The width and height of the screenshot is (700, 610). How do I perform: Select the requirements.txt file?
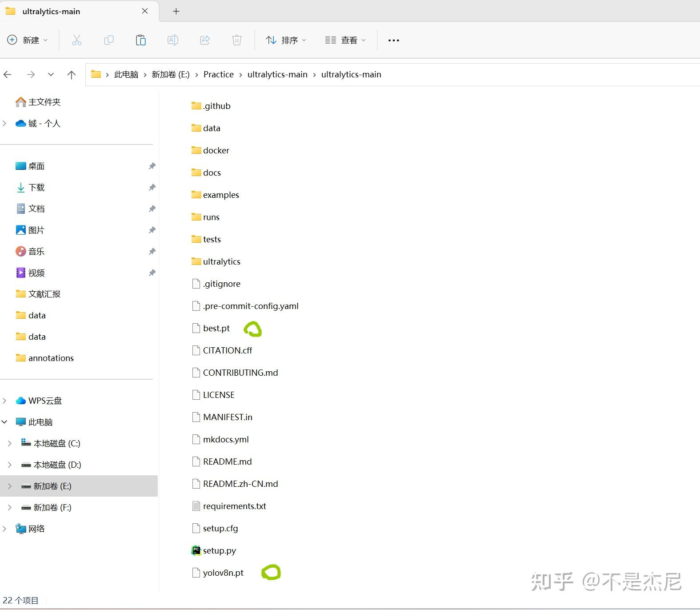(x=229, y=506)
